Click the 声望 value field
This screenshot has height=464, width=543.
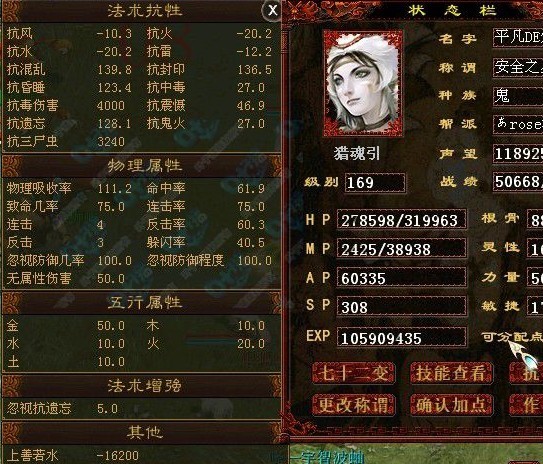point(518,153)
